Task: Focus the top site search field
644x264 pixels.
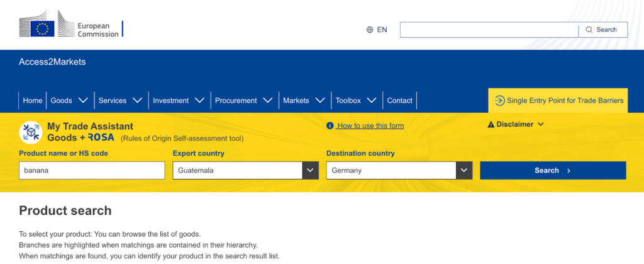Action: (x=489, y=30)
